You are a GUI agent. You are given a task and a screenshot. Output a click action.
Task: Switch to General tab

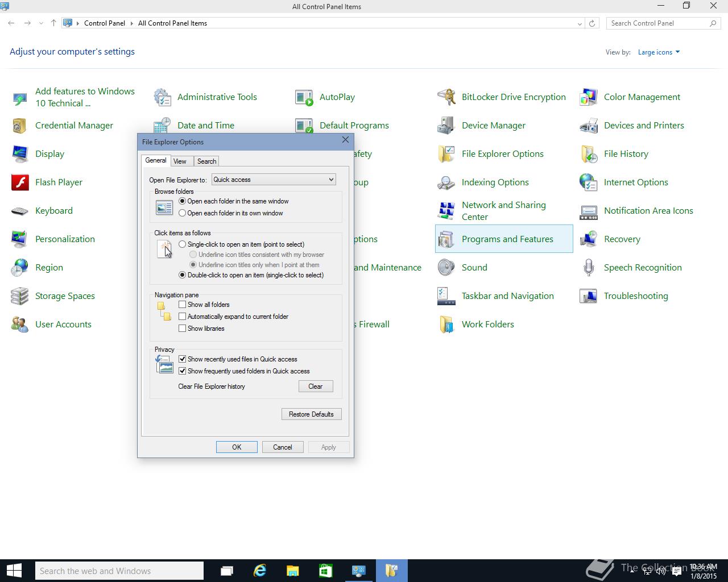tap(156, 161)
